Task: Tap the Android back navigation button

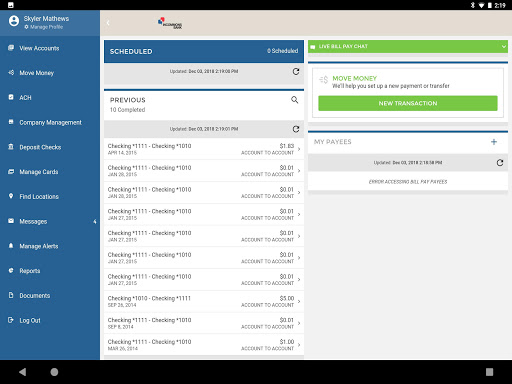Action: click(x=22, y=372)
